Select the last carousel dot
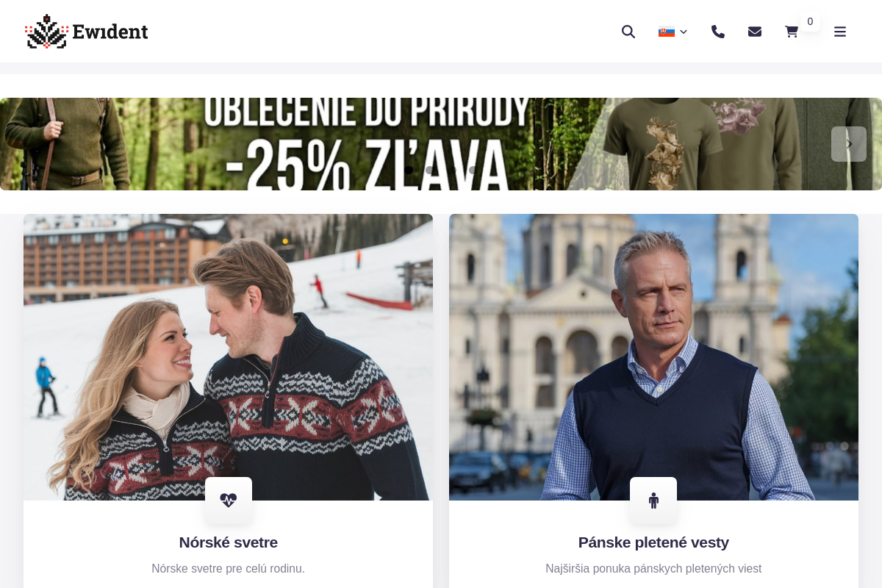Viewport: 882px width, 588px height. pyautogui.click(x=473, y=170)
